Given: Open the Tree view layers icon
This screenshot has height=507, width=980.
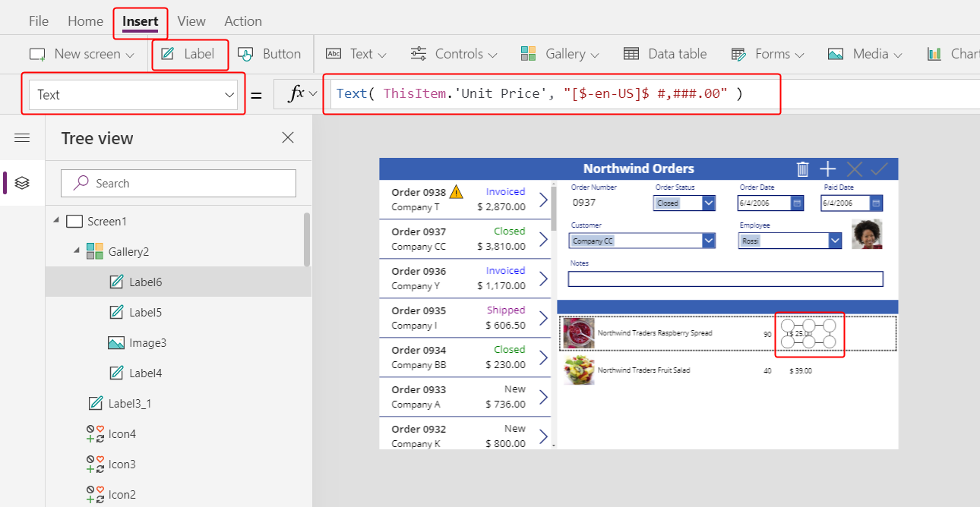Looking at the screenshot, I should [x=22, y=183].
